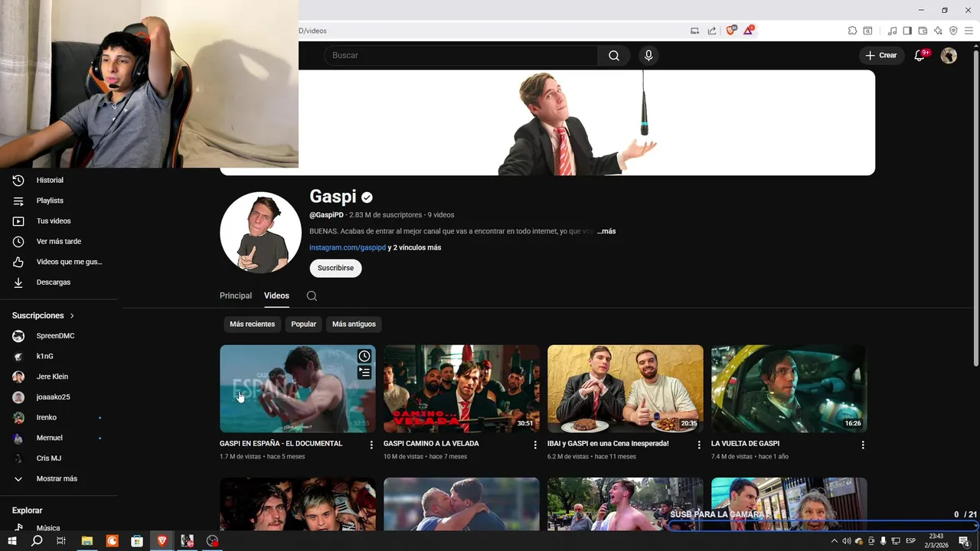Open GASPI CAMINO A LA VELADA thumbnail
The width and height of the screenshot is (980, 551).
coord(461,388)
